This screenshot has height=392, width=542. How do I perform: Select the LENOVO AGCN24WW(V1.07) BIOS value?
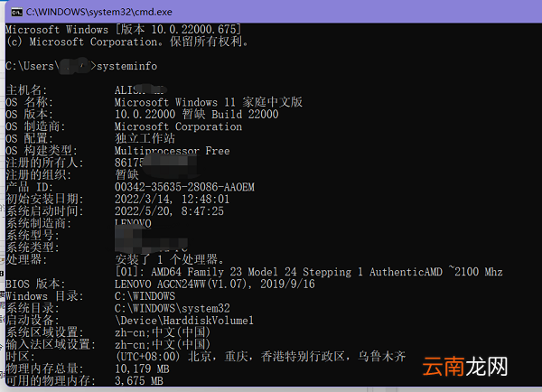[x=215, y=284]
